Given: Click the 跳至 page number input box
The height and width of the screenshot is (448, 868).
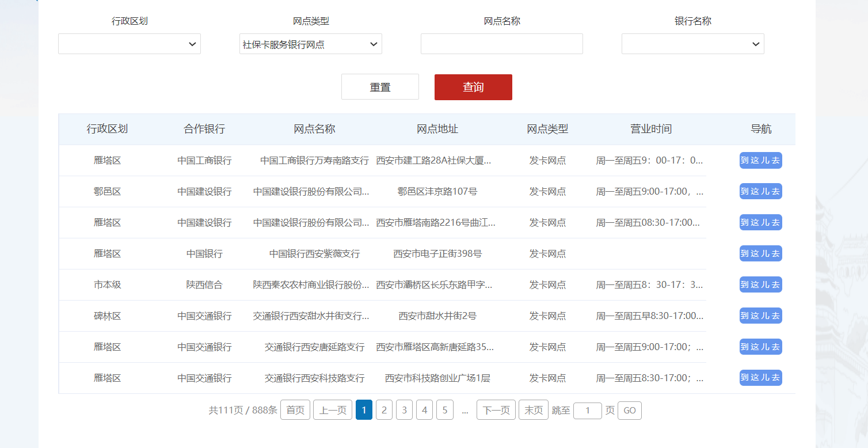Looking at the screenshot, I should click(x=588, y=410).
